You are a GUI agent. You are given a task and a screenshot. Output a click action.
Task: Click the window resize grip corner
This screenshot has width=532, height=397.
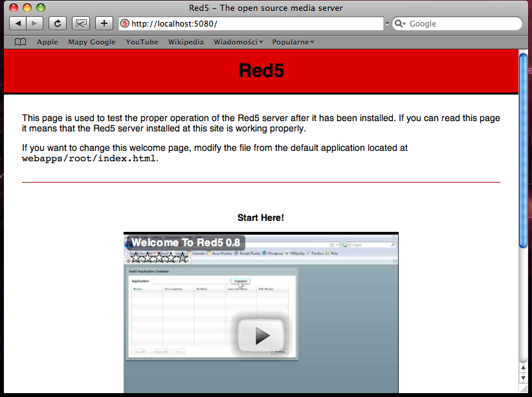[x=524, y=389]
